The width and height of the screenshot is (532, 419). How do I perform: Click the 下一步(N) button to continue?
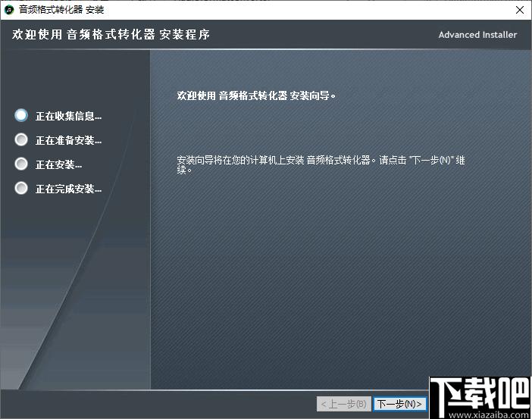click(x=399, y=404)
